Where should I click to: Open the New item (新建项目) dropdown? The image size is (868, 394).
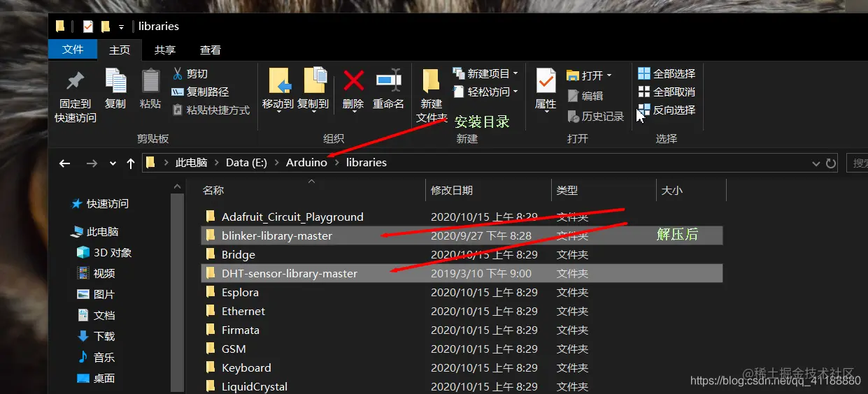coord(485,73)
